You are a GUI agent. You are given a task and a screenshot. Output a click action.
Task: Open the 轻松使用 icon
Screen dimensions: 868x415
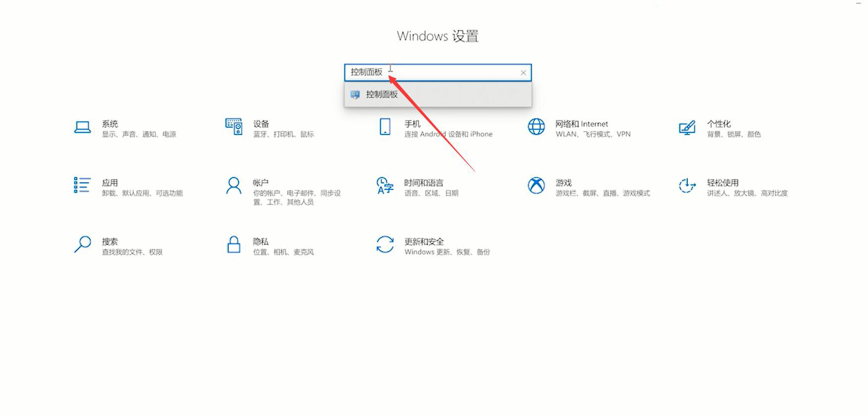[x=687, y=185]
